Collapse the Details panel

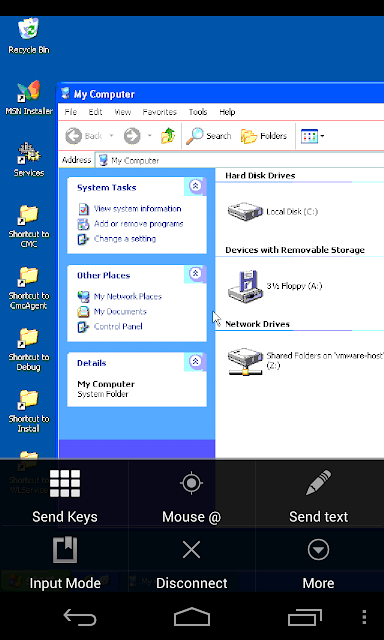(195, 361)
